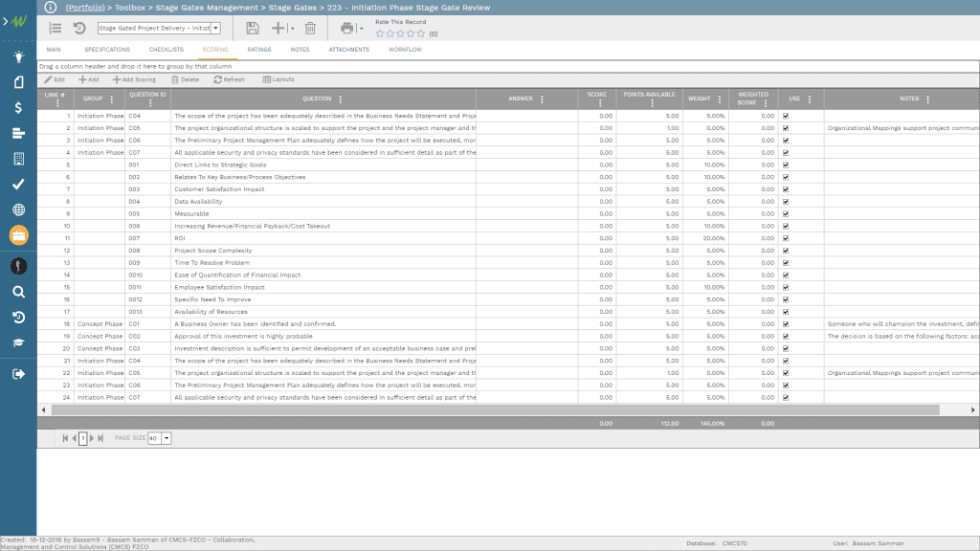Image resolution: width=980 pixels, height=551 pixels.
Task: Toggle the Use checkbox for ROI row
Action: point(786,238)
